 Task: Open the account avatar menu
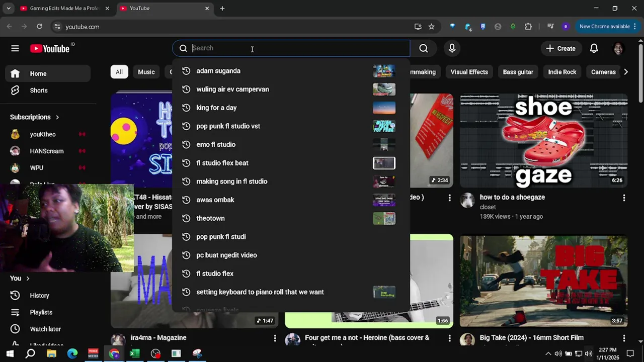[x=618, y=48]
